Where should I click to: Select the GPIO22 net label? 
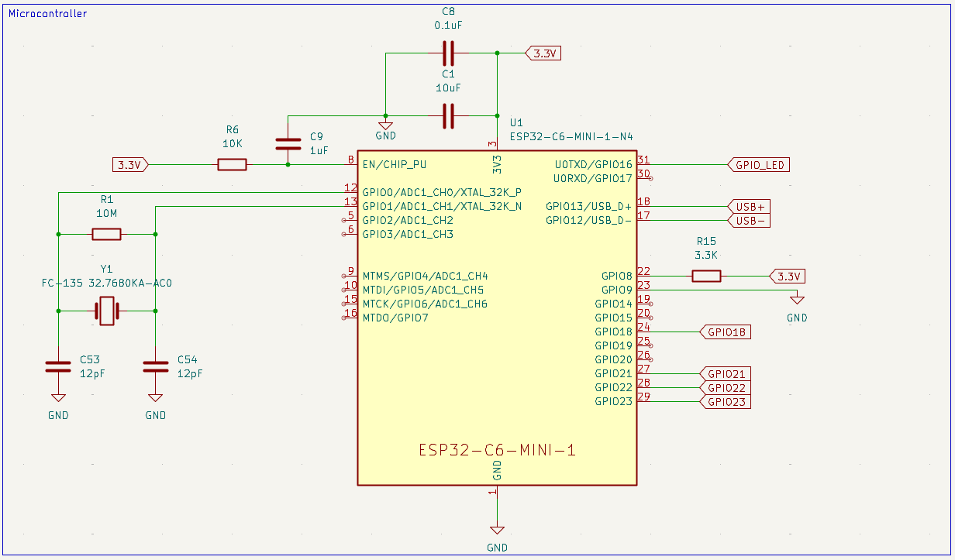725,387
